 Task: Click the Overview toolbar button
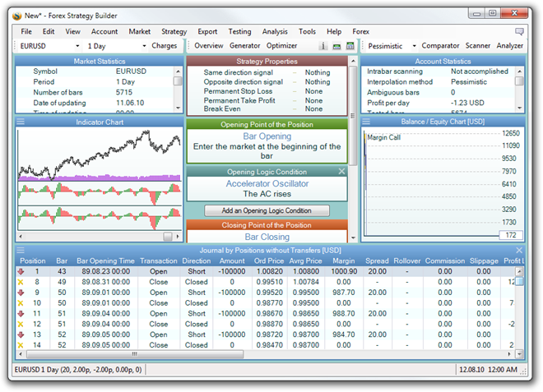pos(208,46)
